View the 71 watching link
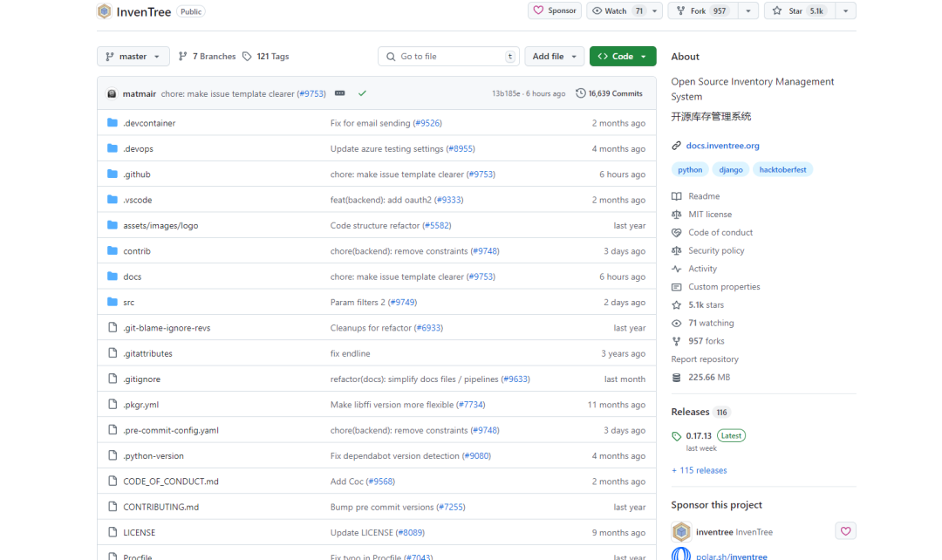The image size is (942, 560). pyautogui.click(x=702, y=323)
